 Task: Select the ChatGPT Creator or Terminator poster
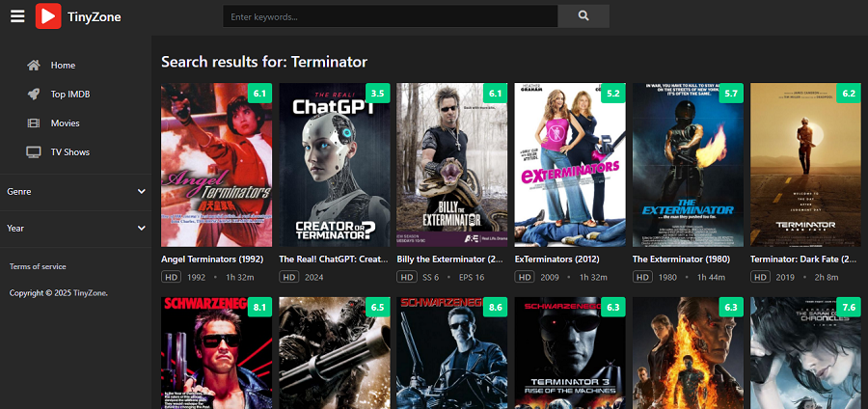335,165
